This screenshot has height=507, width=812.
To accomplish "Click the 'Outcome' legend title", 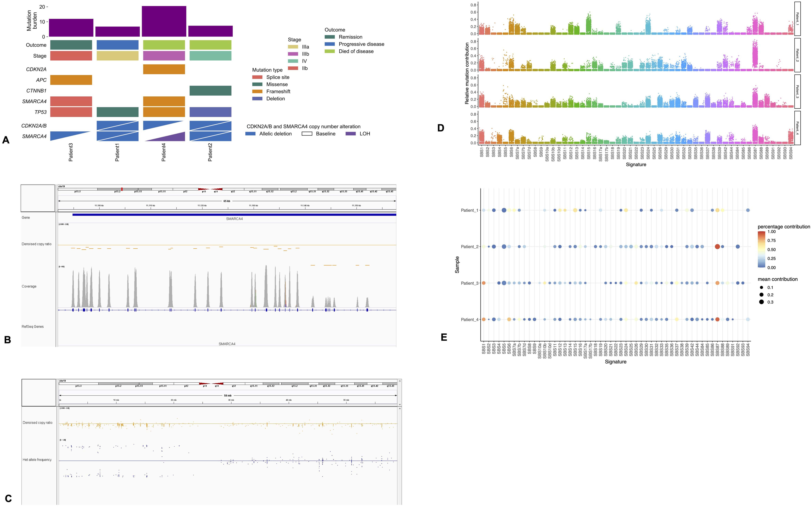I will pyautogui.click(x=335, y=30).
